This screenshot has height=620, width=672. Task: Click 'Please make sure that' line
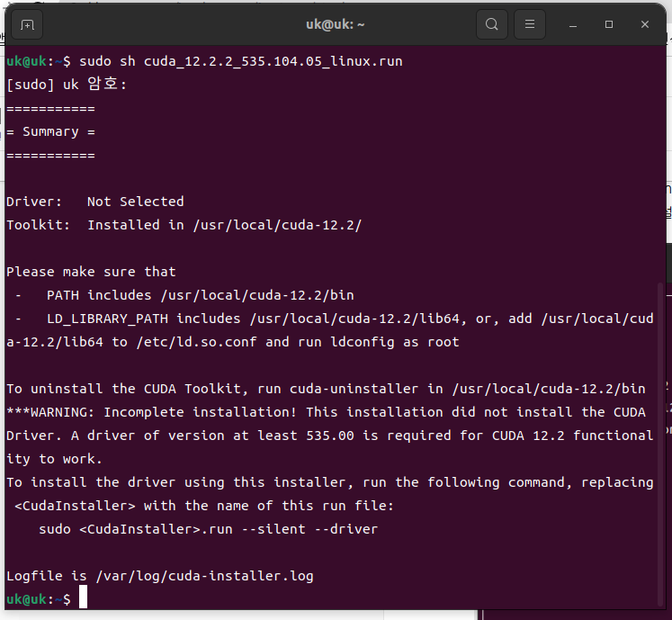tap(91, 272)
